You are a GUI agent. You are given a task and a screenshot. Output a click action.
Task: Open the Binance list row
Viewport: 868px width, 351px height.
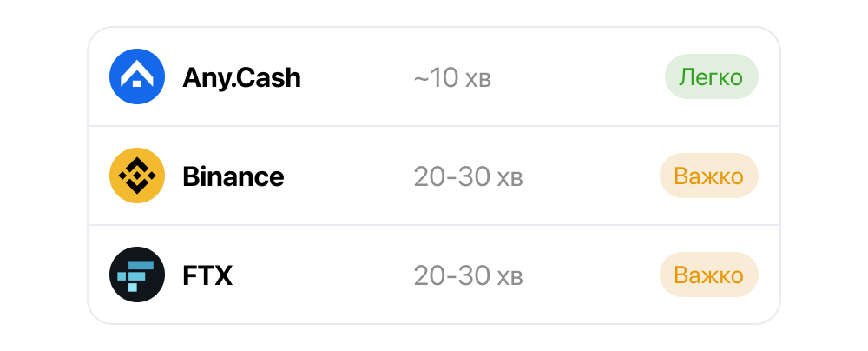(434, 175)
